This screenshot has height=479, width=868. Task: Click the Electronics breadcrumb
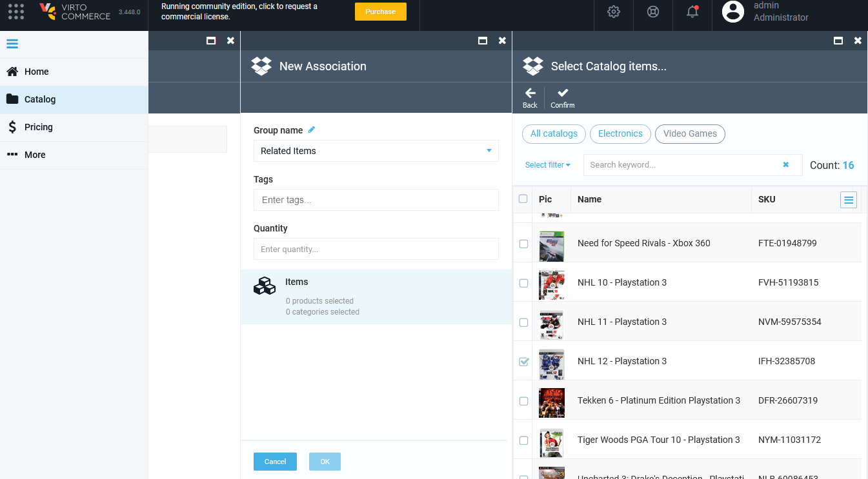pyautogui.click(x=620, y=133)
